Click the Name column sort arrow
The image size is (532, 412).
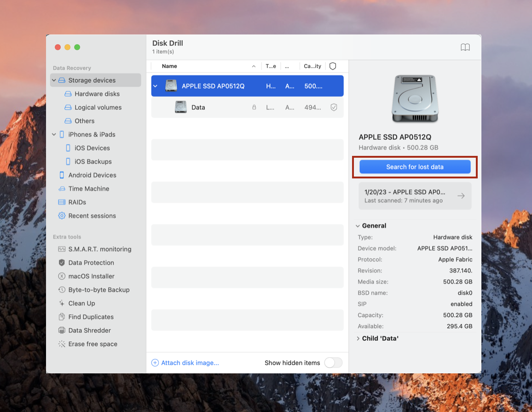(254, 67)
